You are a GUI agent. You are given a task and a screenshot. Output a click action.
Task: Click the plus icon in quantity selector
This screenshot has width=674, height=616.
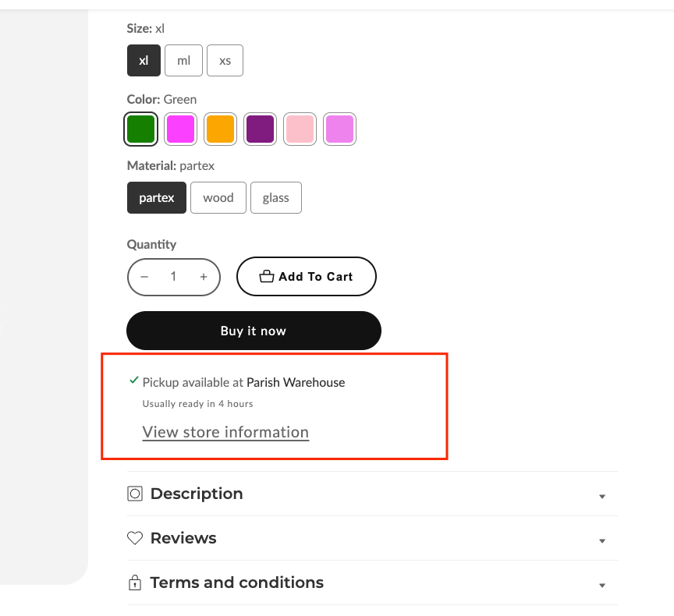(x=204, y=277)
